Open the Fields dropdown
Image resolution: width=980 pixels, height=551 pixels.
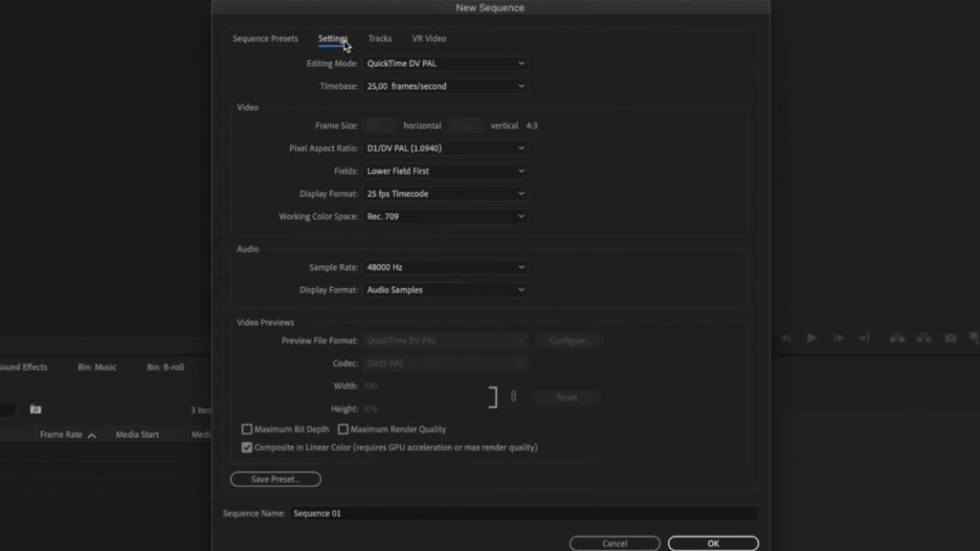(x=445, y=171)
